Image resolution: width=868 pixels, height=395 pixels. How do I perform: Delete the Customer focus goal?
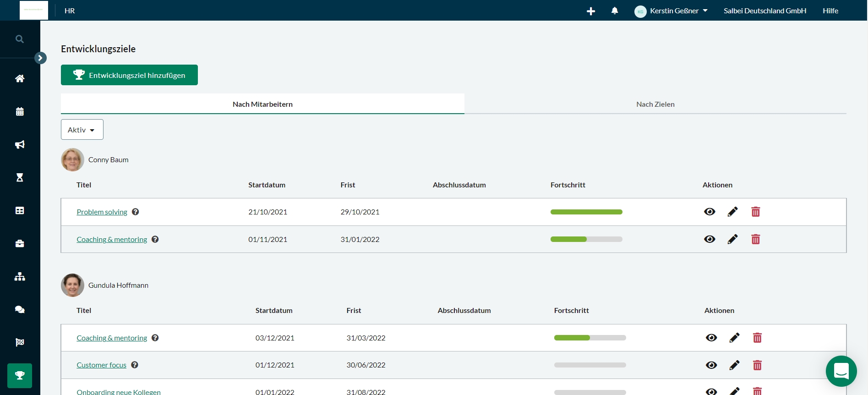758,365
